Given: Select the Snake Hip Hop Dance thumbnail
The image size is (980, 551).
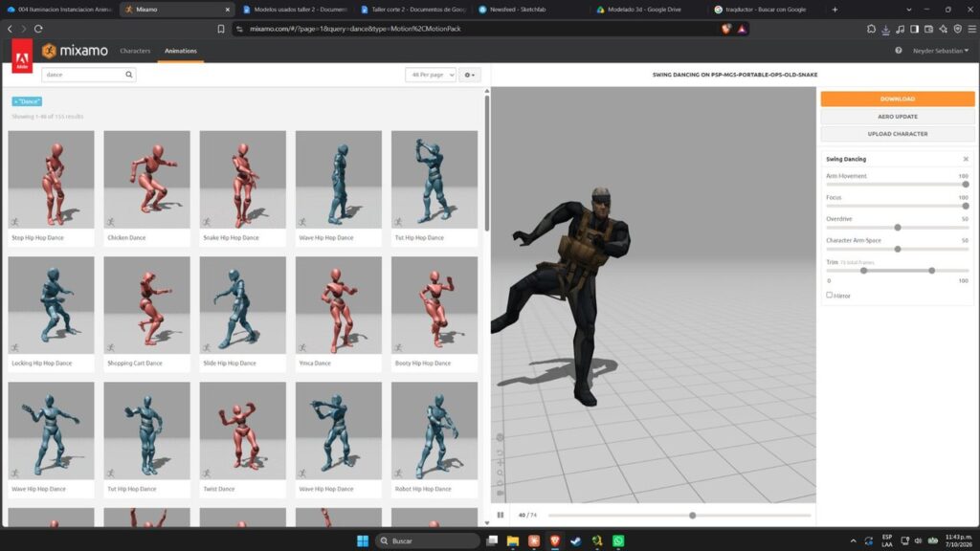Looking at the screenshot, I should (x=242, y=179).
